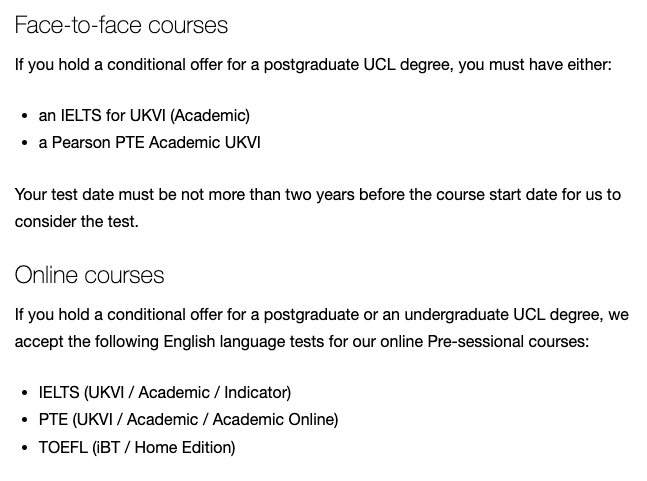Click the 'Your test date must be' sentence
647x481 pixels.
click(318, 195)
